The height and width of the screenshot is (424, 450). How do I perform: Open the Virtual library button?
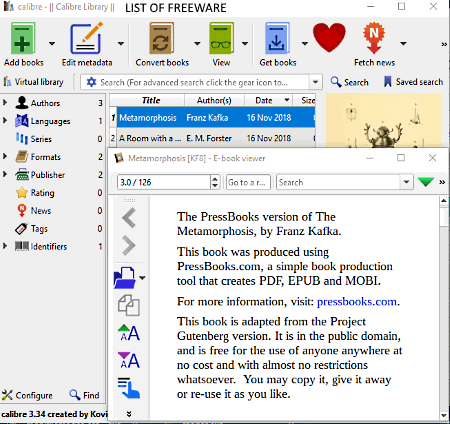coord(33,82)
